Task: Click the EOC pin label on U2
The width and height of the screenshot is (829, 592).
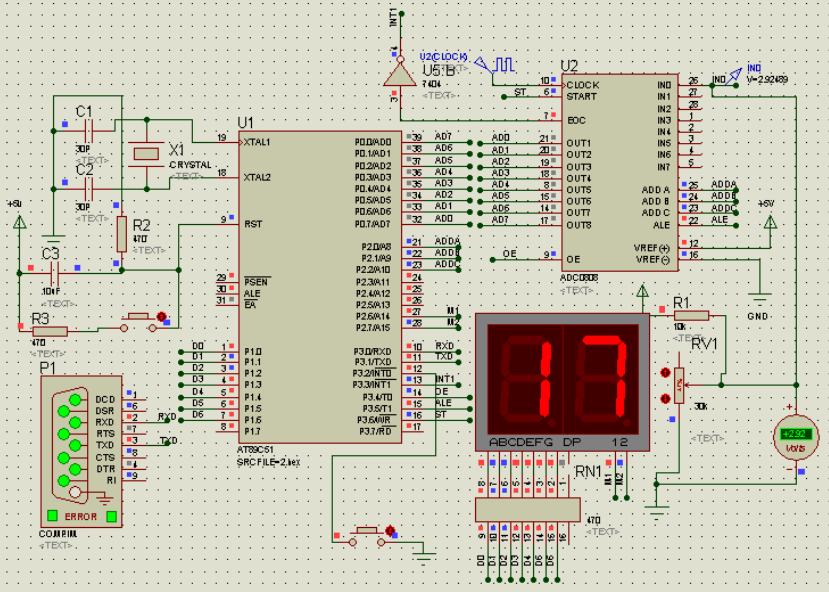Action: [x=576, y=120]
